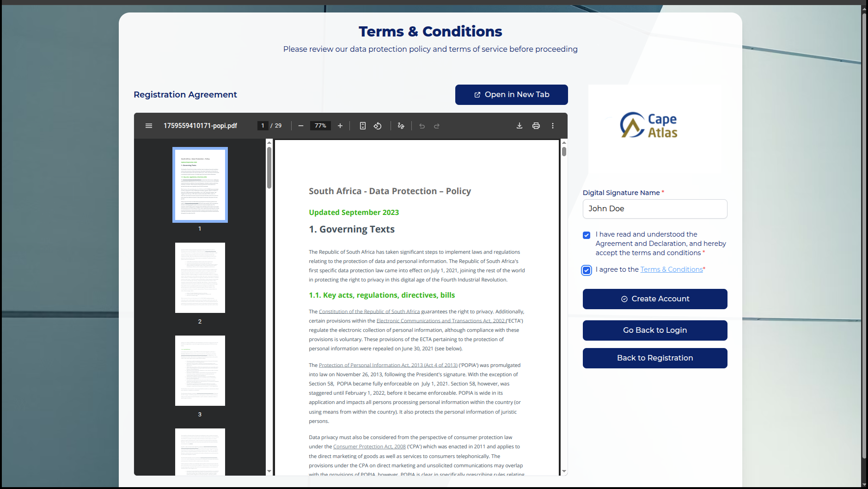The height and width of the screenshot is (489, 868).
Task: Click the redo icon in PDF toolbar
Action: [x=437, y=126]
